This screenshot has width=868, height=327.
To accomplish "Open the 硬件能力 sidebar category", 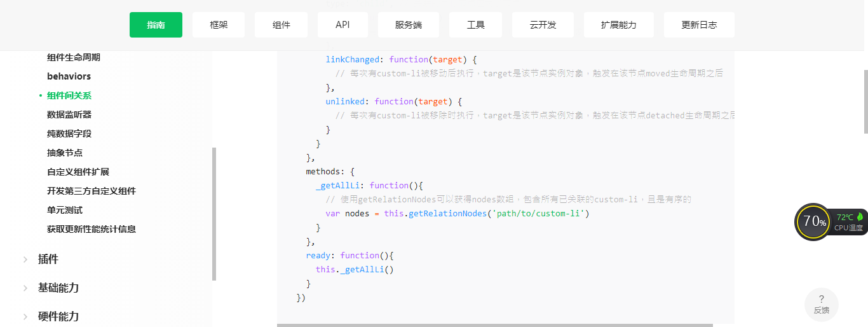I will coord(58,316).
